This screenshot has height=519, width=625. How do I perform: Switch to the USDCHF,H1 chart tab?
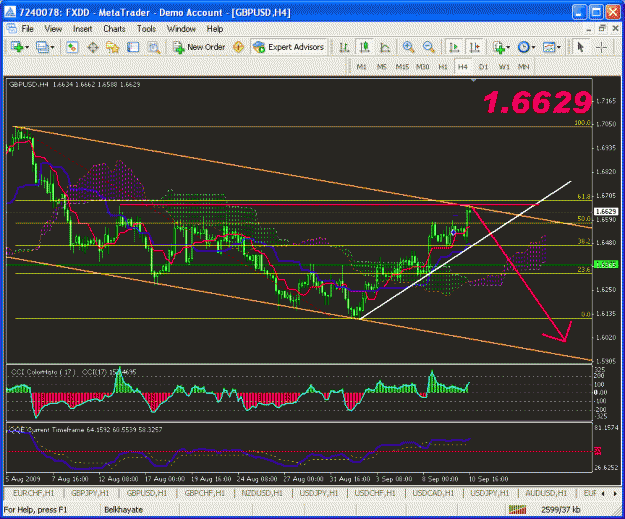click(x=375, y=493)
